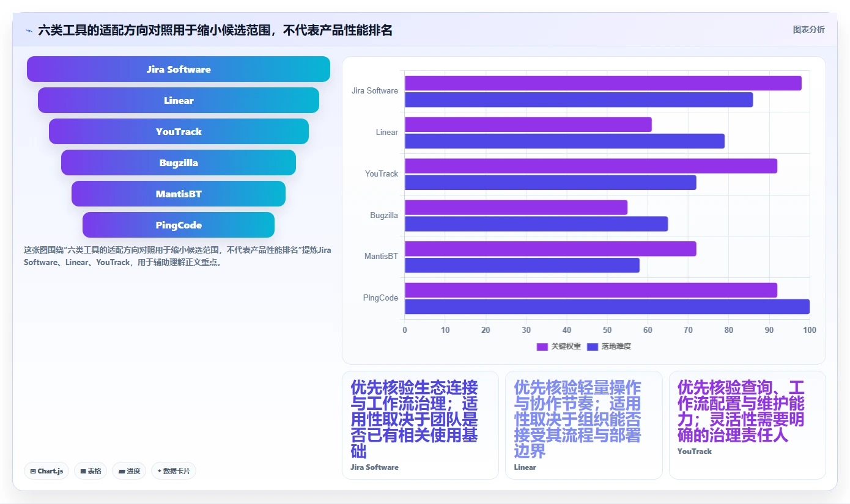The image size is (850, 504).
Task: Click the blue 落地难度 bar for PingCode
Action: click(x=607, y=307)
